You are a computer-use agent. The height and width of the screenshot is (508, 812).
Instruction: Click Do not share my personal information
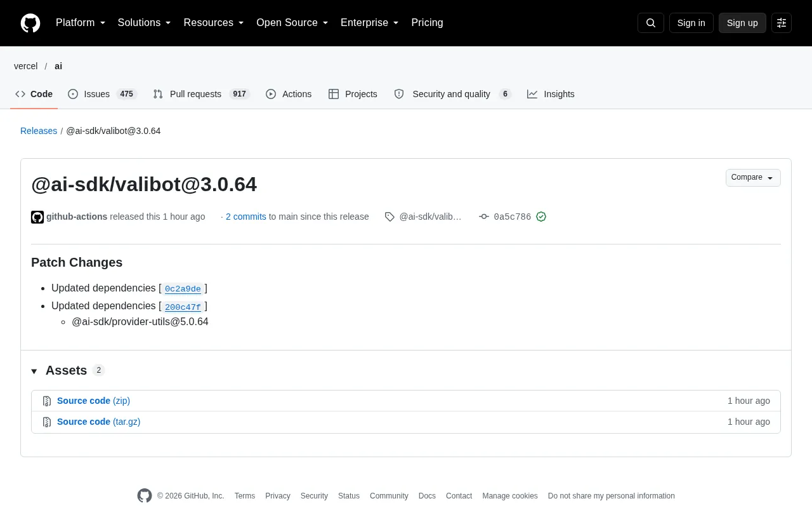coord(612,496)
